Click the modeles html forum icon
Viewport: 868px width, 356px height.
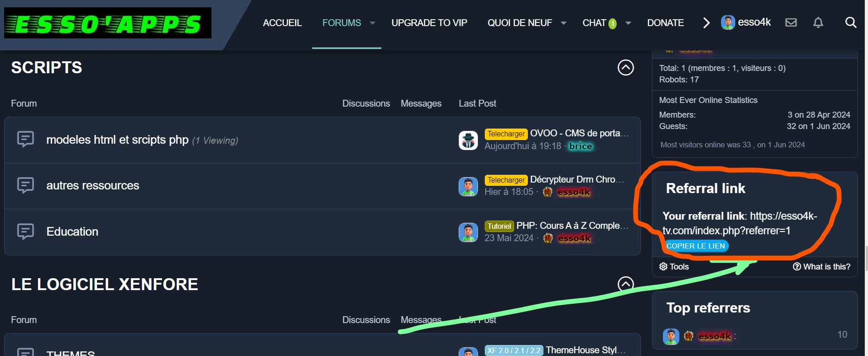click(x=26, y=139)
